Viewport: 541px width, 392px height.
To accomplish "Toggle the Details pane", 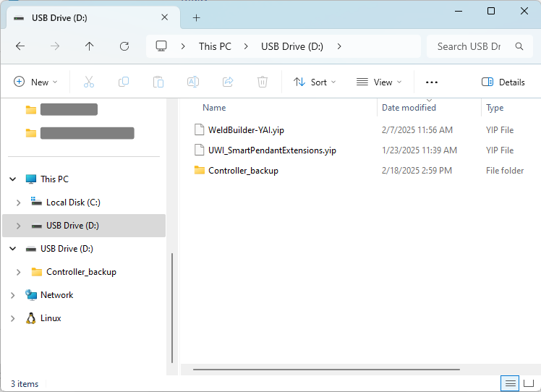I will 503,82.
